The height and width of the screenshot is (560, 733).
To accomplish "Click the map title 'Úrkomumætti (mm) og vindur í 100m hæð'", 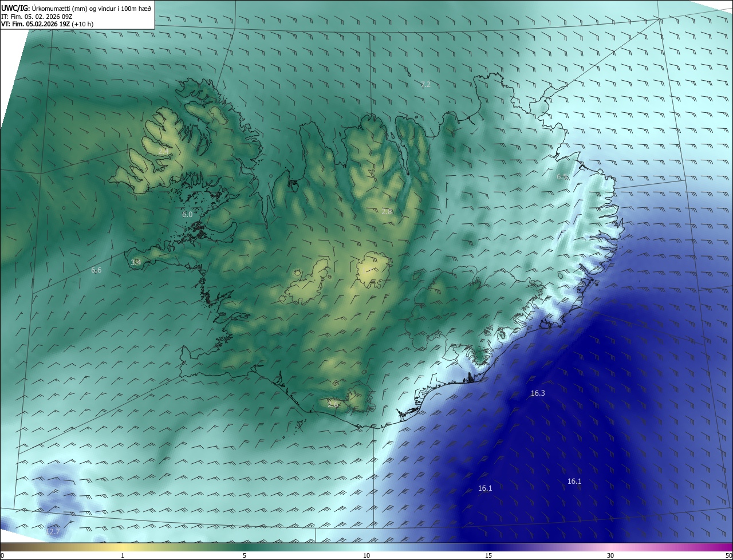I will (x=92, y=7).
